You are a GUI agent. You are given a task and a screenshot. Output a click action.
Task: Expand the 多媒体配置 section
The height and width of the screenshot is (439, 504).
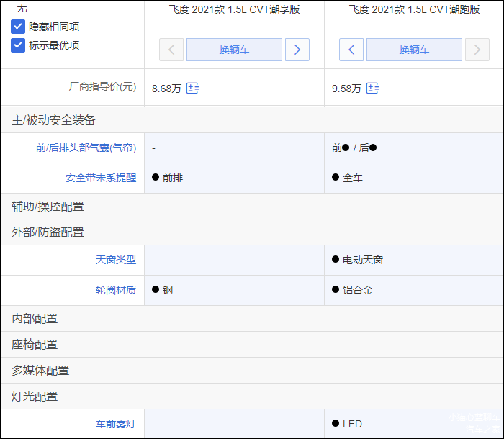pos(40,371)
